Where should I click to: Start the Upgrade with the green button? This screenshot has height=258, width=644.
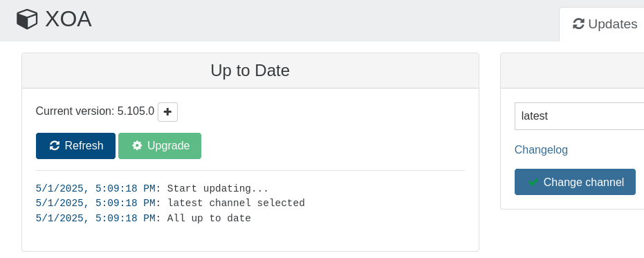click(x=160, y=146)
